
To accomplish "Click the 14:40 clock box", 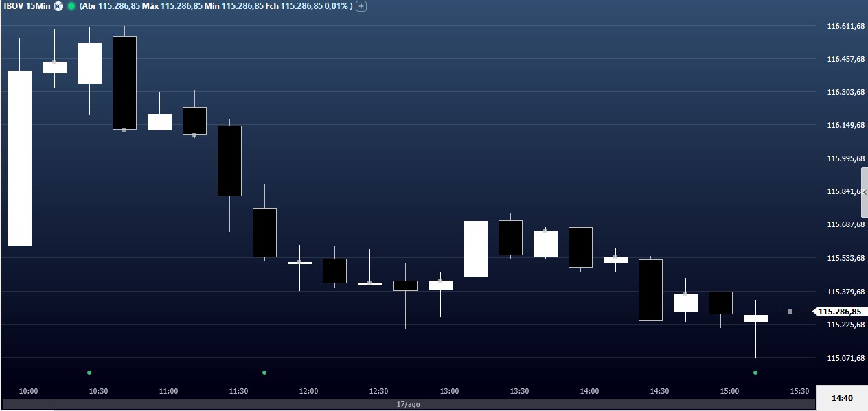I will click(x=842, y=398).
